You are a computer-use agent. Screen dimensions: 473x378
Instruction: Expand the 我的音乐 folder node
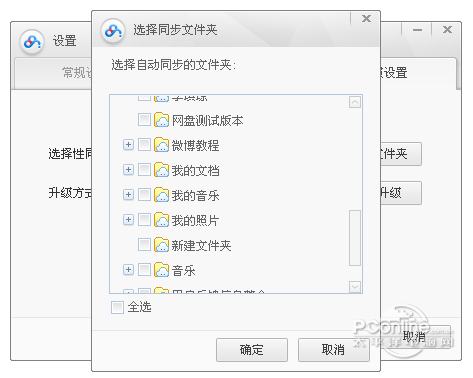coord(128,195)
